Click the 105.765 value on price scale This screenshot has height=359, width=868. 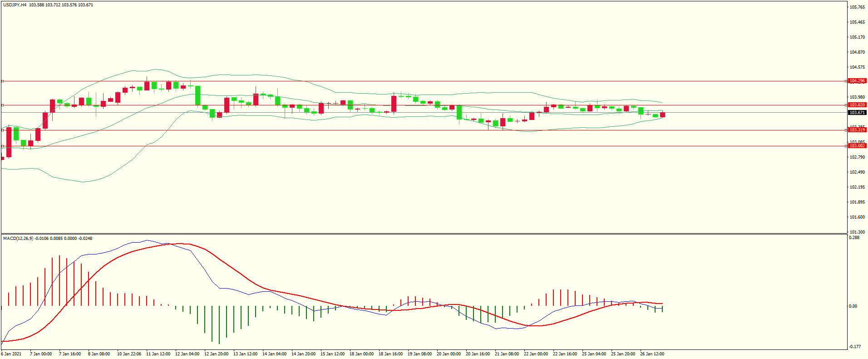pos(857,7)
